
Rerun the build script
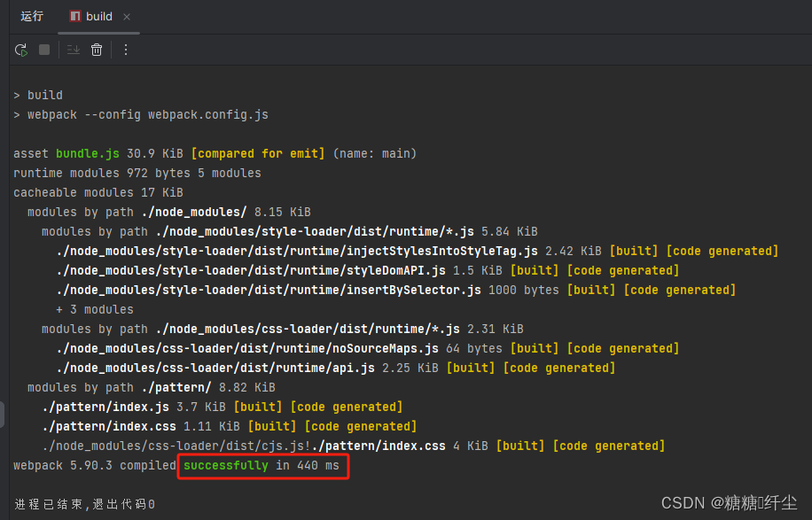click(20, 50)
